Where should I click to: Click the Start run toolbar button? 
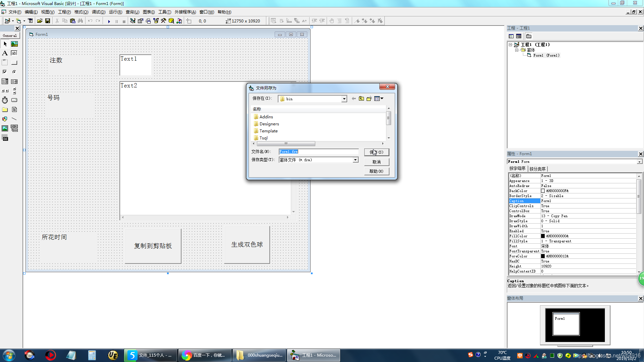tap(109, 21)
